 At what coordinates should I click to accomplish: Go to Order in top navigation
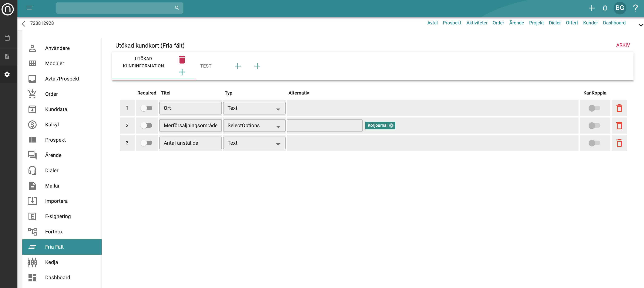coord(498,23)
